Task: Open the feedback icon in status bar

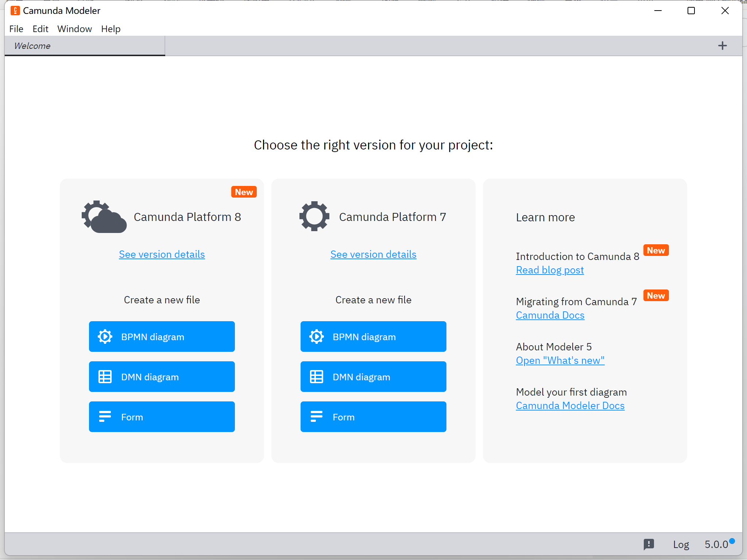Action: click(649, 544)
